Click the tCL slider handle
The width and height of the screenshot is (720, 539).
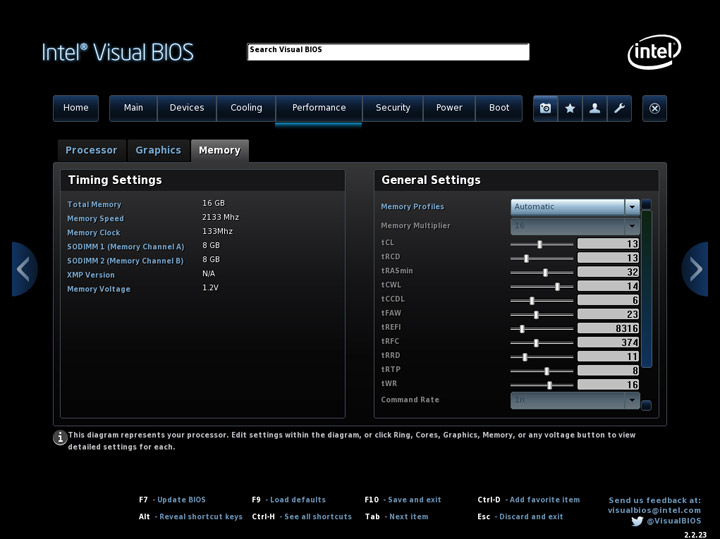pyautogui.click(x=540, y=244)
